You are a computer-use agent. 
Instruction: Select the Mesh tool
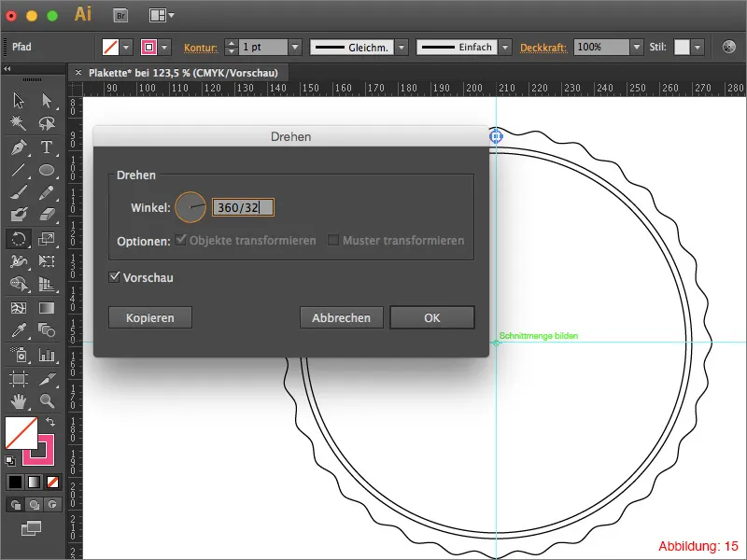pyautogui.click(x=19, y=308)
